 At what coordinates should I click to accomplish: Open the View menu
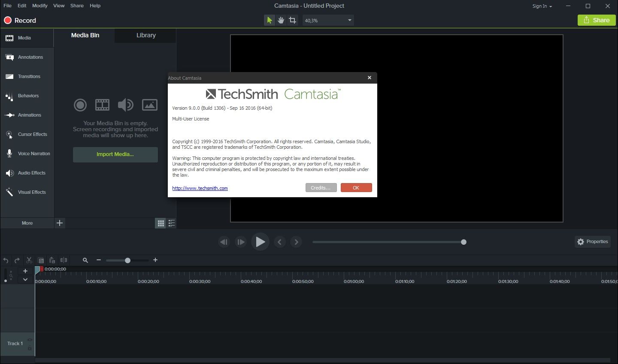pos(59,6)
